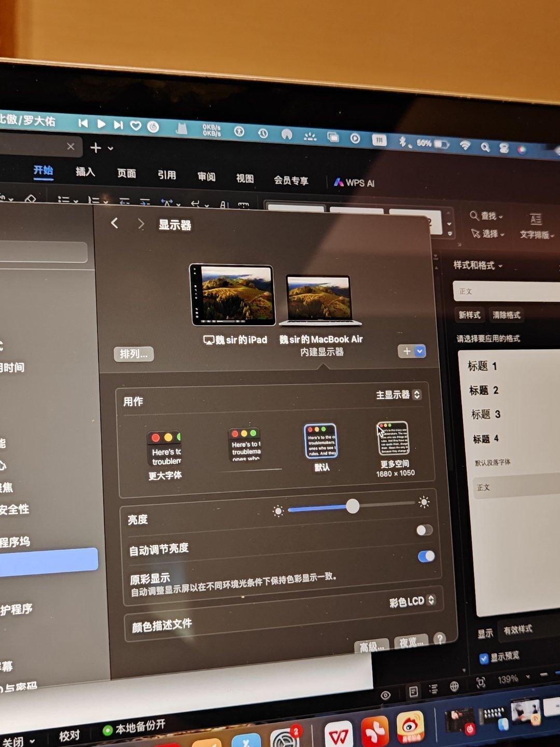Switch to 页面 ribbon tab
The width and height of the screenshot is (560, 747).
pyautogui.click(x=127, y=173)
